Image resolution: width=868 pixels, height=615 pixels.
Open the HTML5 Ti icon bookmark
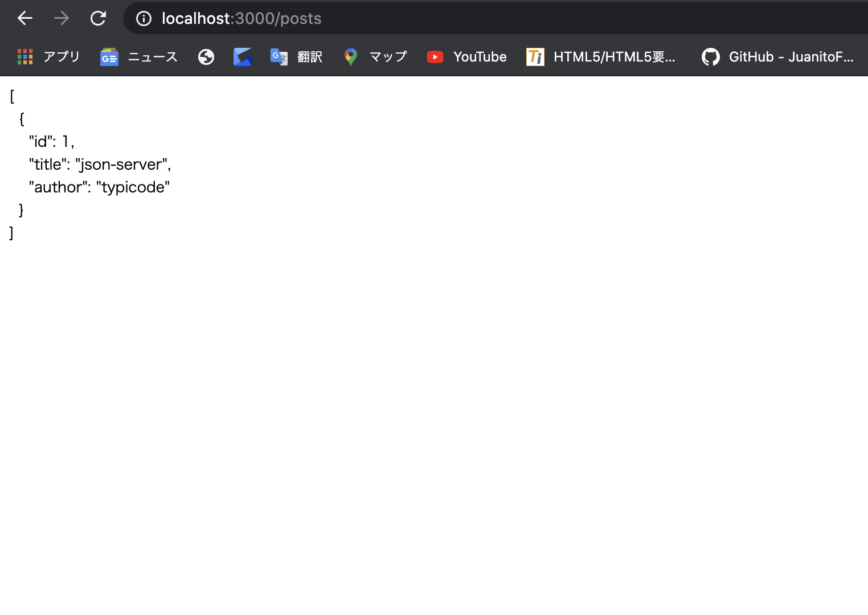535,57
